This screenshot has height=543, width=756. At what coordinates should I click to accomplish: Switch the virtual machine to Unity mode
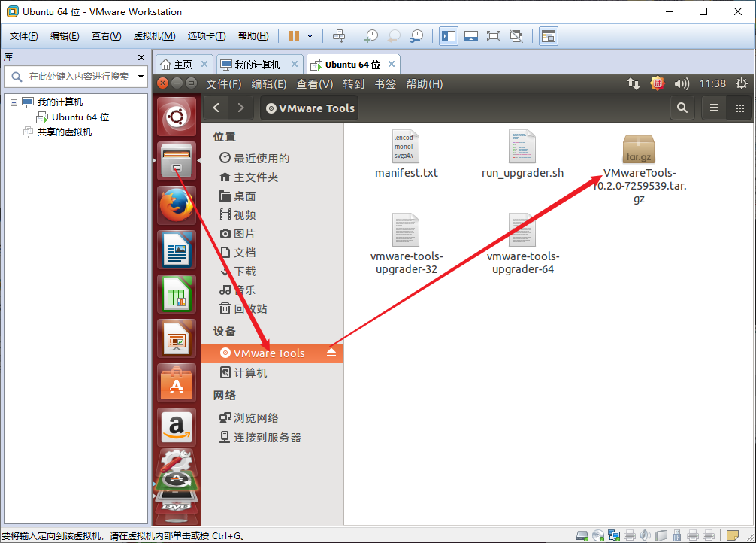click(516, 35)
